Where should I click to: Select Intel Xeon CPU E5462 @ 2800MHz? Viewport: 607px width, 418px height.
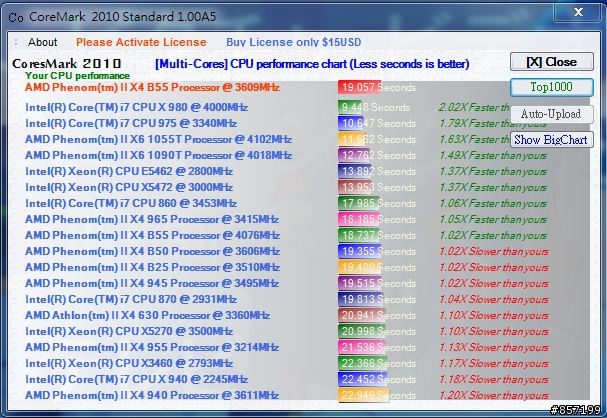point(129,171)
